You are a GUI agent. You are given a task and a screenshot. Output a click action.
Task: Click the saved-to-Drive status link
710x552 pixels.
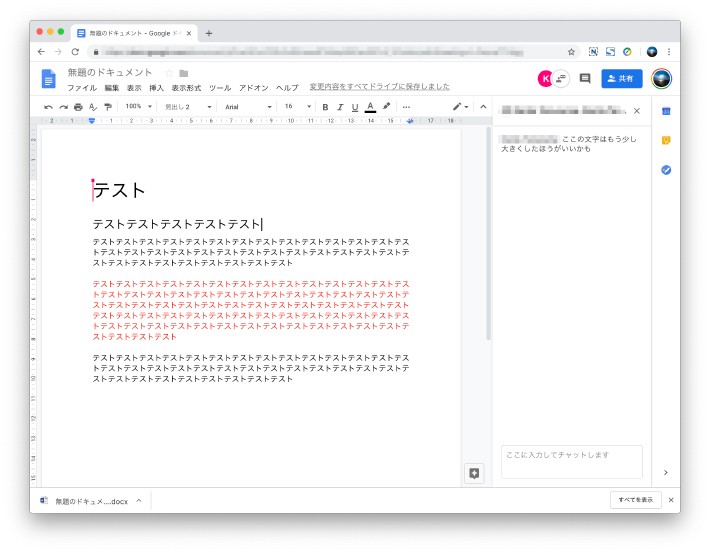[379, 86]
